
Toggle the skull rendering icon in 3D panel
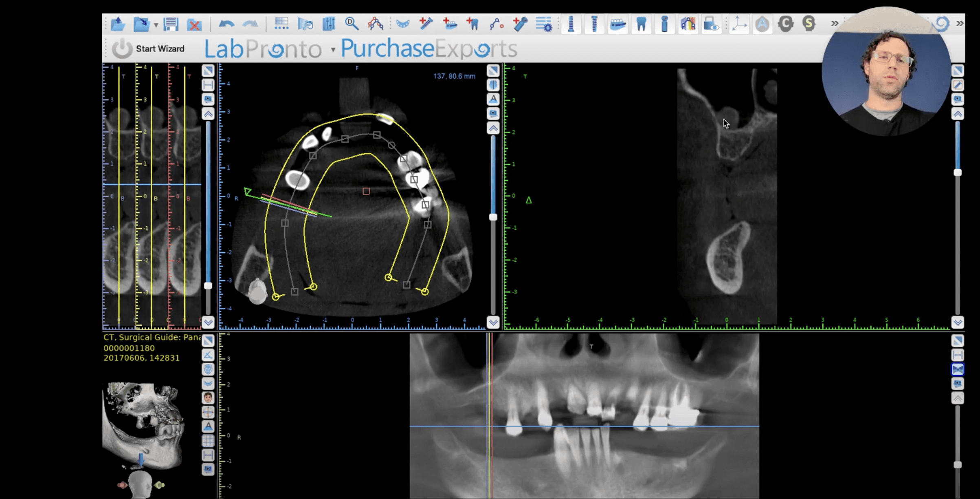tap(208, 369)
